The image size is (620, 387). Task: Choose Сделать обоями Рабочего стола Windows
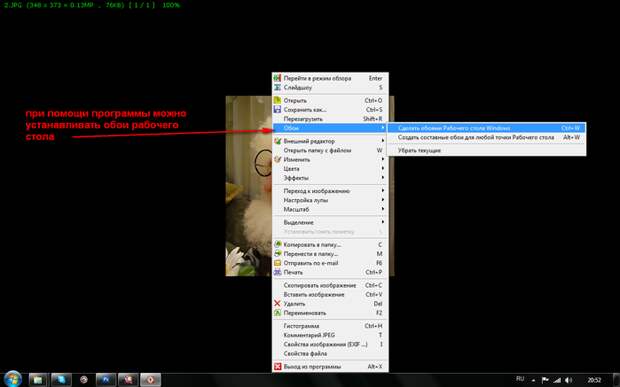486,128
